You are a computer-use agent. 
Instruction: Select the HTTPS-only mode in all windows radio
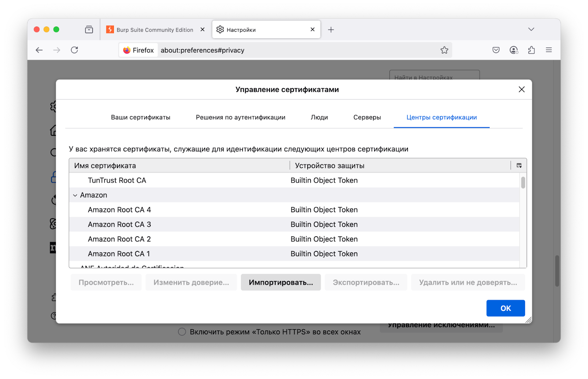click(x=182, y=332)
